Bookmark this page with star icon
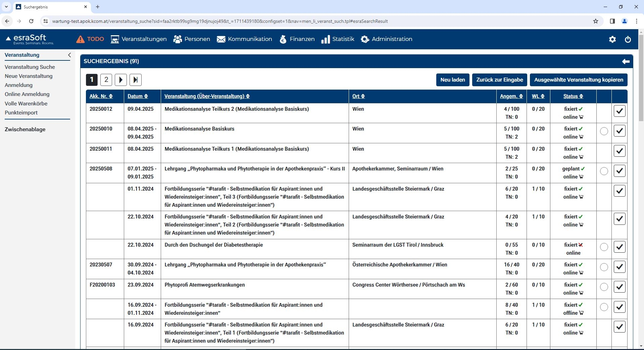This screenshot has height=350, width=644. pos(596,21)
